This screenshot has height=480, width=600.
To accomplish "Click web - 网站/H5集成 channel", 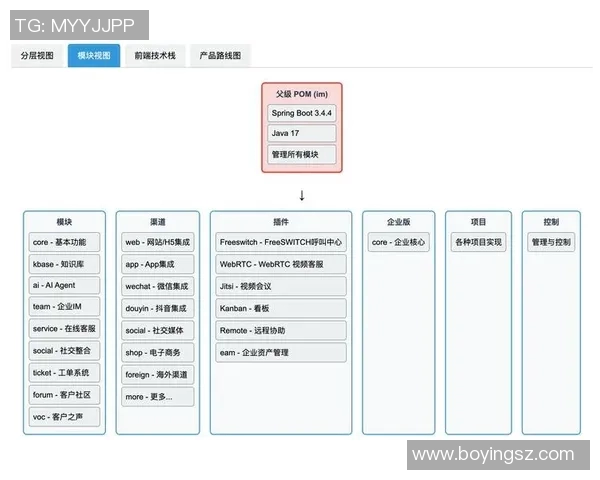I will 158,242.
